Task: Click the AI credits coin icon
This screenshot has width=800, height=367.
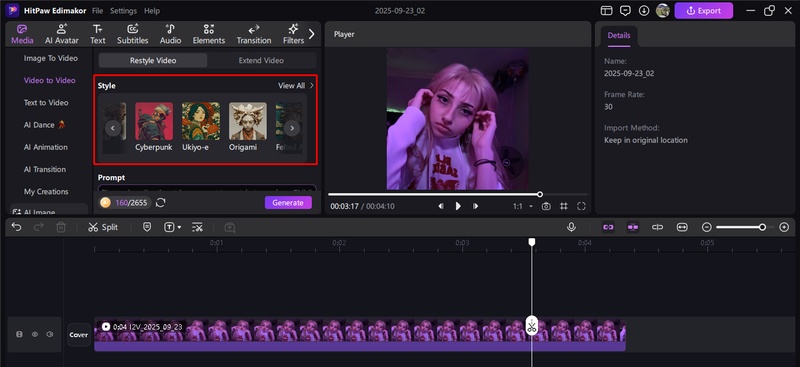Action: [x=106, y=203]
